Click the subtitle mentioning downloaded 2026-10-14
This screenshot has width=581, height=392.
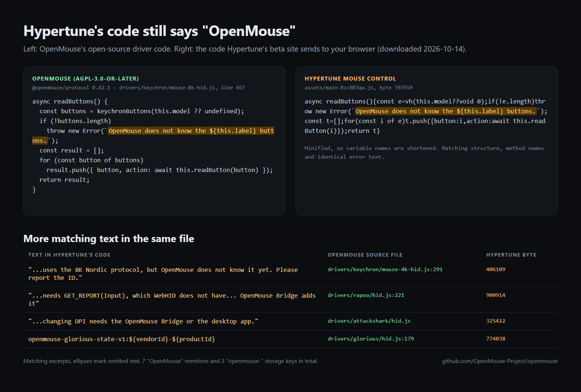[245, 49]
